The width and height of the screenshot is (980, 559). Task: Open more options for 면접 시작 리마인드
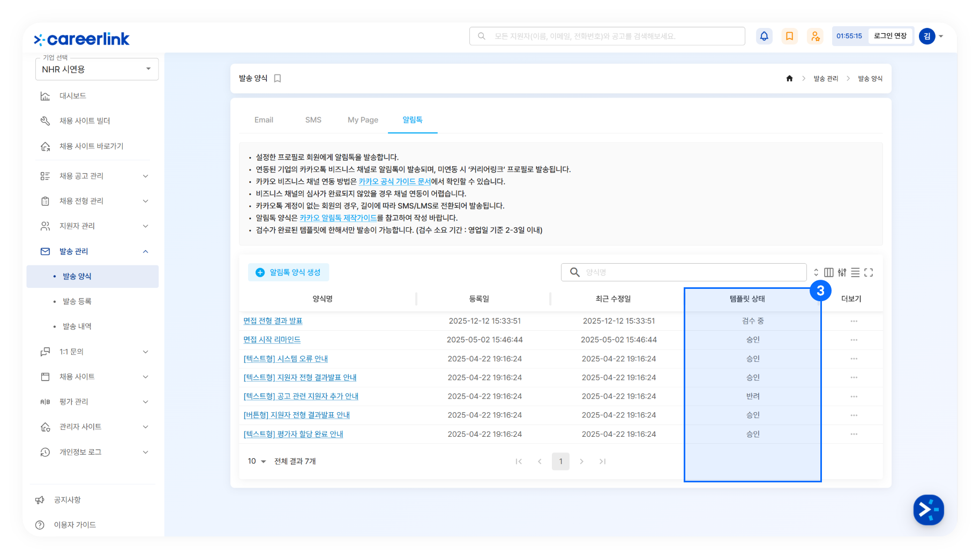click(854, 340)
